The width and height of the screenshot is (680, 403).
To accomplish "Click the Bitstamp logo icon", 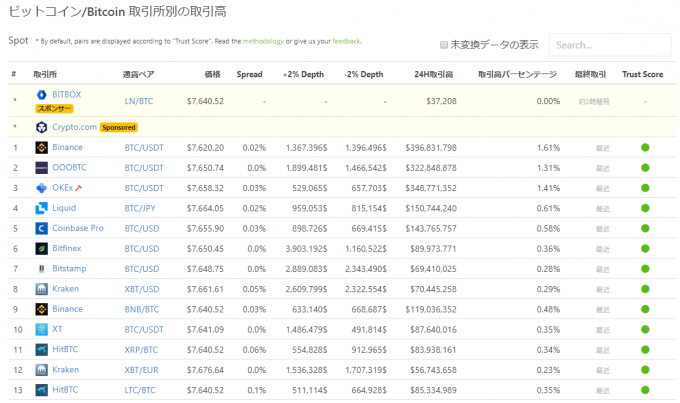I will (42, 269).
